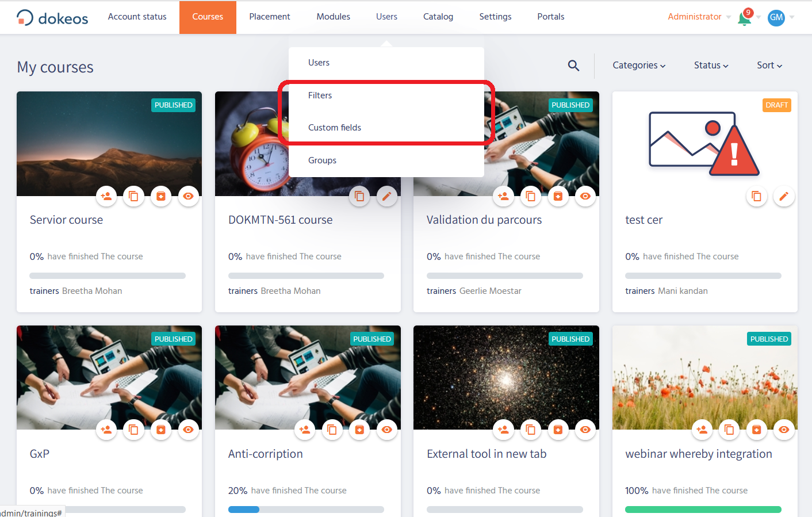Toggle visibility of External tool course
812x517 pixels.
tap(585, 430)
